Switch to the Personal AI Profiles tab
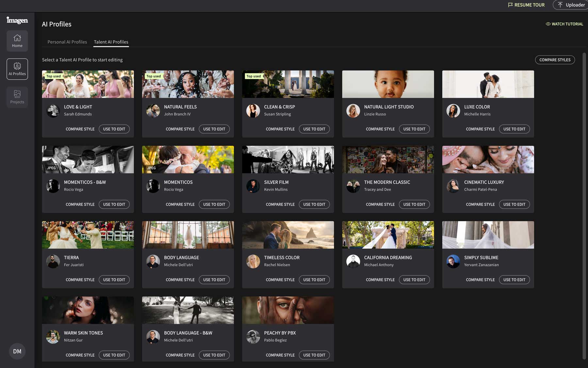 [67, 42]
